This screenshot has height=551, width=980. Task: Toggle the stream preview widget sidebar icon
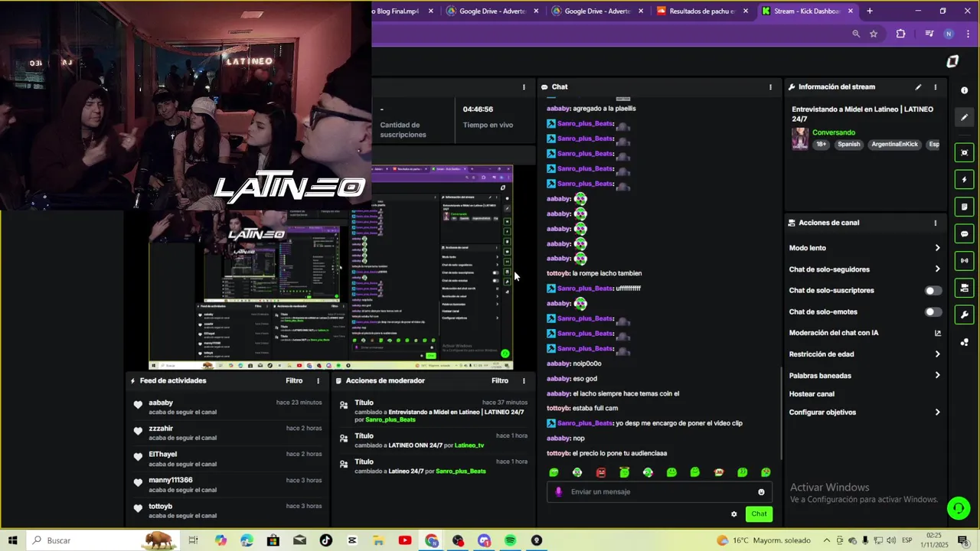964,152
